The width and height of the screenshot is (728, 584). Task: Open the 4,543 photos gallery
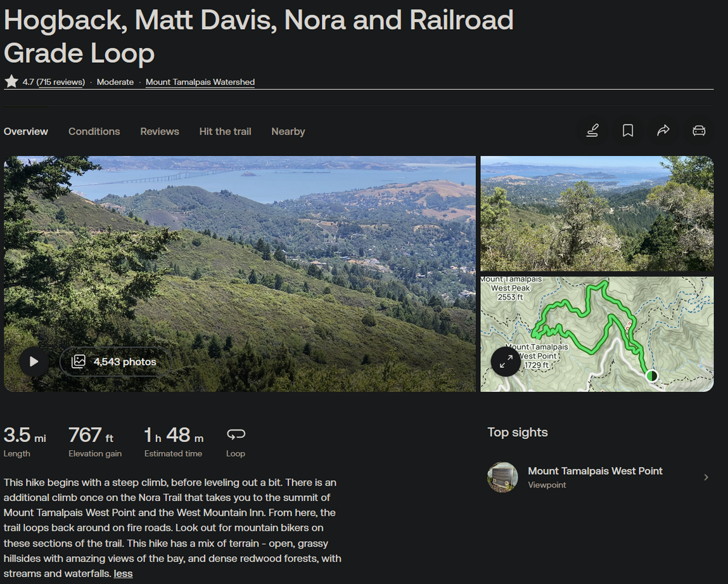[x=115, y=362]
